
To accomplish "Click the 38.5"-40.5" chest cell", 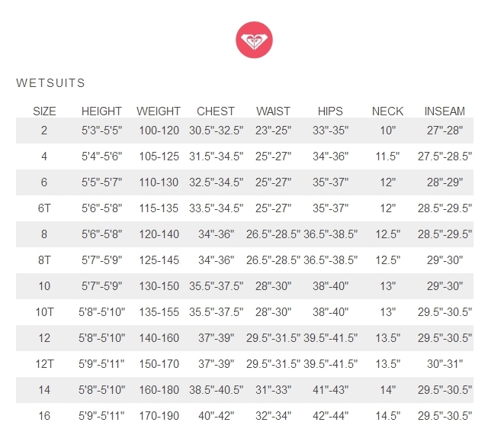I will click(x=216, y=390).
